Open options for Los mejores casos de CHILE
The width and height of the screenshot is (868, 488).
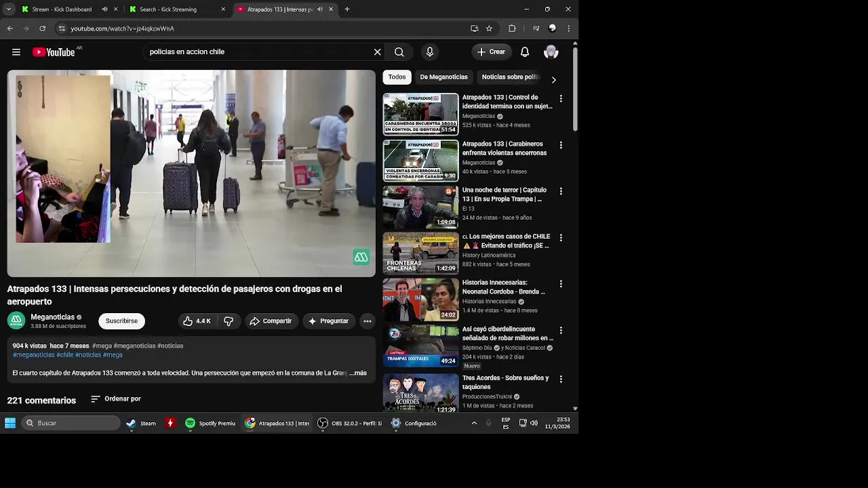pyautogui.click(x=561, y=238)
